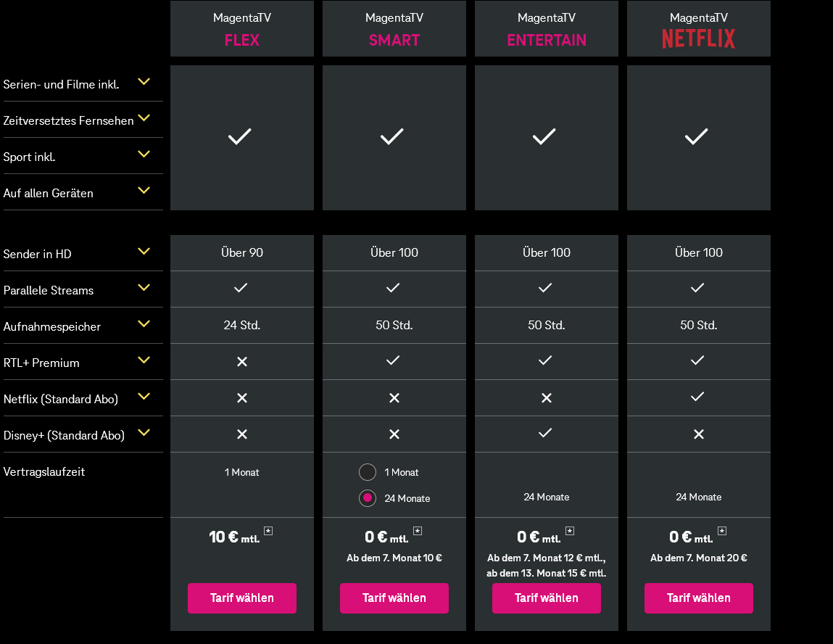Click the 'Über 90' HD channels cell
The width and height of the screenshot is (833, 644).
241,253
